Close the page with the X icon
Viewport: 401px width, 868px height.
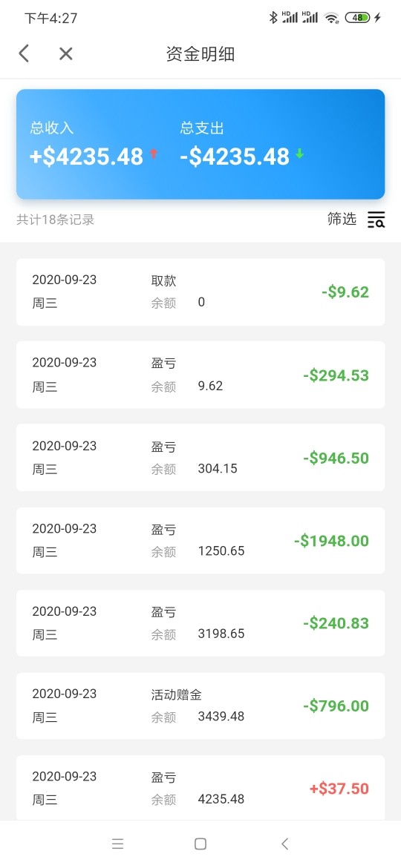(x=66, y=53)
